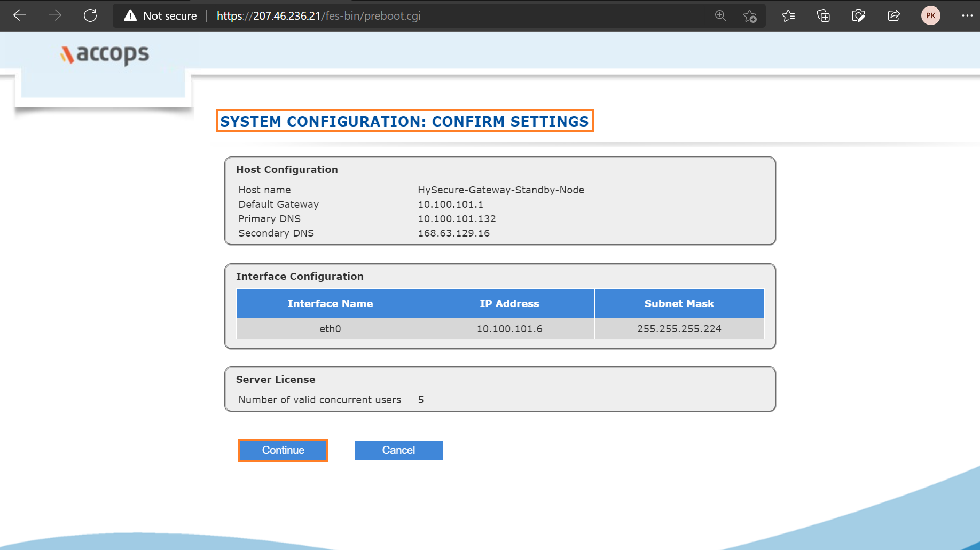The image size is (980, 550).
Task: Add this page to favorites star icon
Action: coord(750,16)
